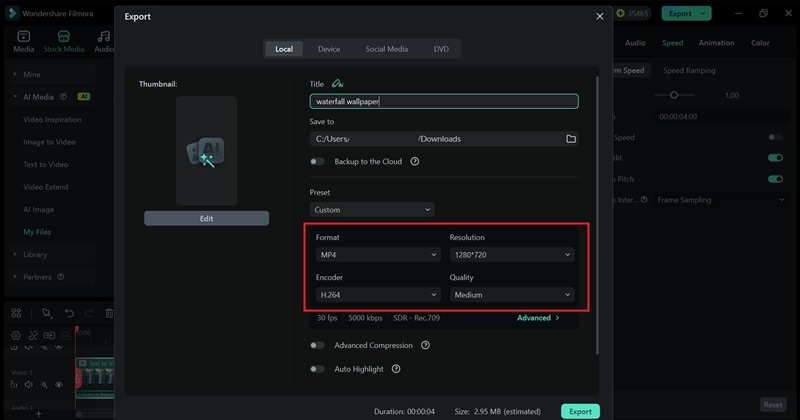
Task: Switch to the Device export tab
Action: click(x=329, y=49)
